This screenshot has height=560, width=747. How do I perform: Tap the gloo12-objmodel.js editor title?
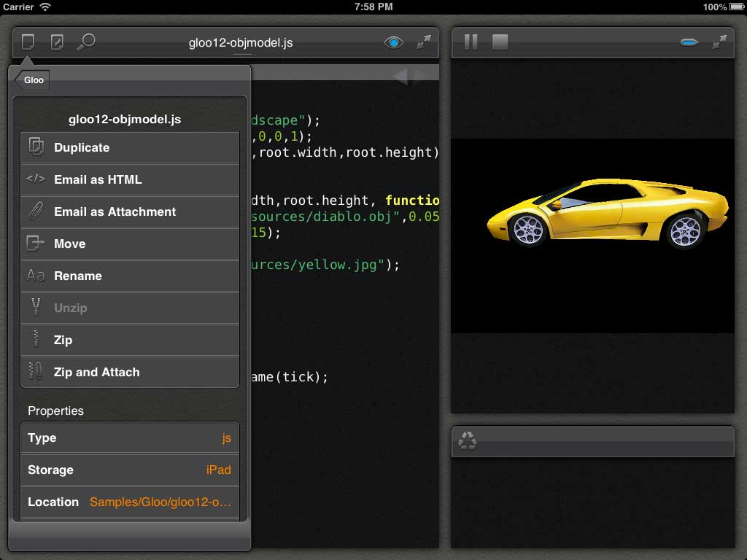point(241,42)
